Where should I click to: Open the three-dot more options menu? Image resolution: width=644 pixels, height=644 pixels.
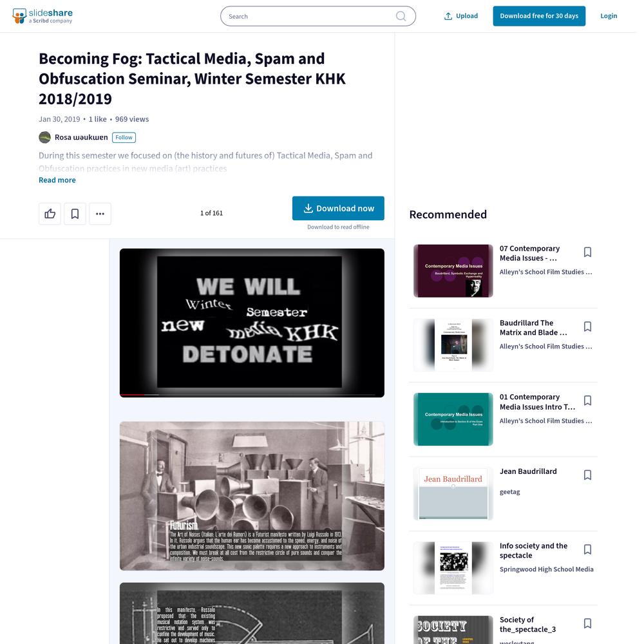(x=100, y=214)
